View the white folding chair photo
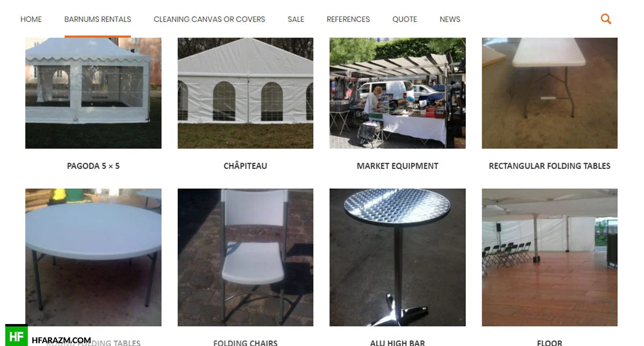 click(245, 257)
